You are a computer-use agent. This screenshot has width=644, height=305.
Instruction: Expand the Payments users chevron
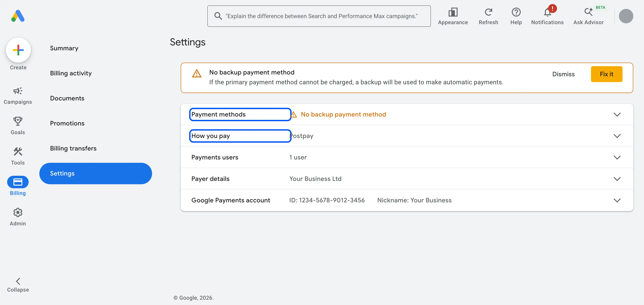tap(617, 157)
